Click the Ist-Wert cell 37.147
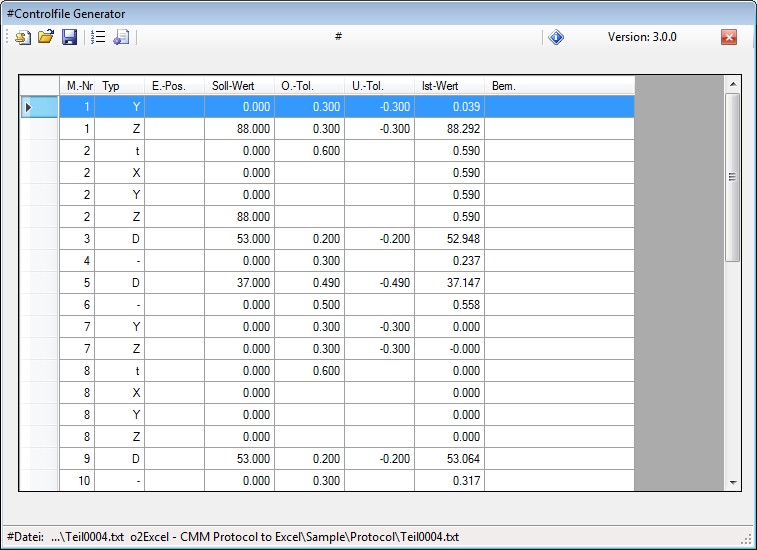 [x=449, y=282]
